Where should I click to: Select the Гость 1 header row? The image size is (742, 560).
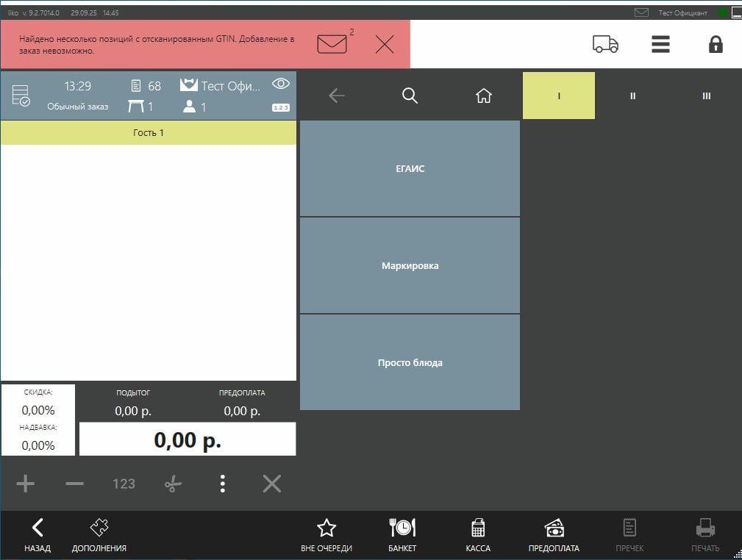click(149, 132)
